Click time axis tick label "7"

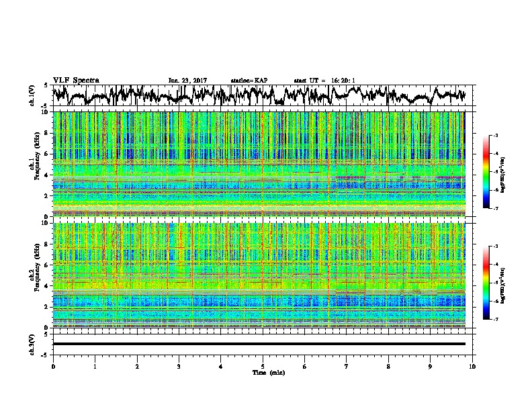pyautogui.click(x=347, y=367)
